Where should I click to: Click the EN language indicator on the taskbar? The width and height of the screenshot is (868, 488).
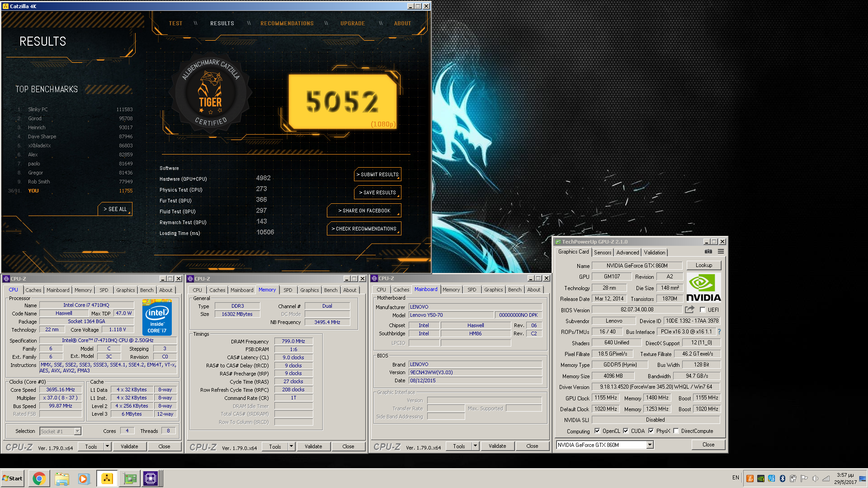[736, 478]
